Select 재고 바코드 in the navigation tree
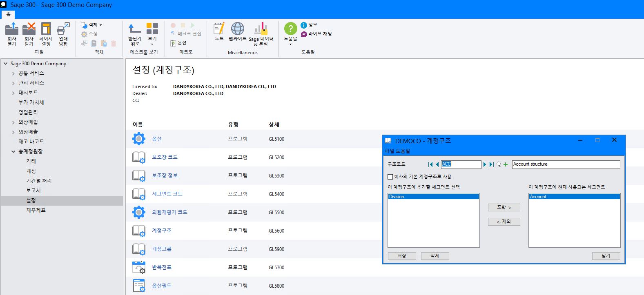 pos(31,142)
